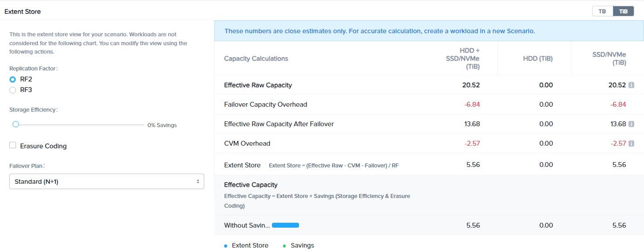This screenshot has width=644, height=252.
Task: Select the RF2 replication factor
Action: (13, 79)
